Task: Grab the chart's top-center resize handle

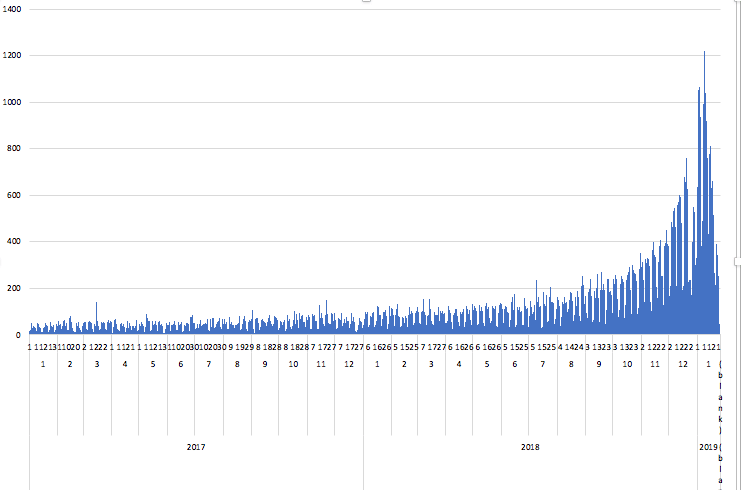Action: 366,2
